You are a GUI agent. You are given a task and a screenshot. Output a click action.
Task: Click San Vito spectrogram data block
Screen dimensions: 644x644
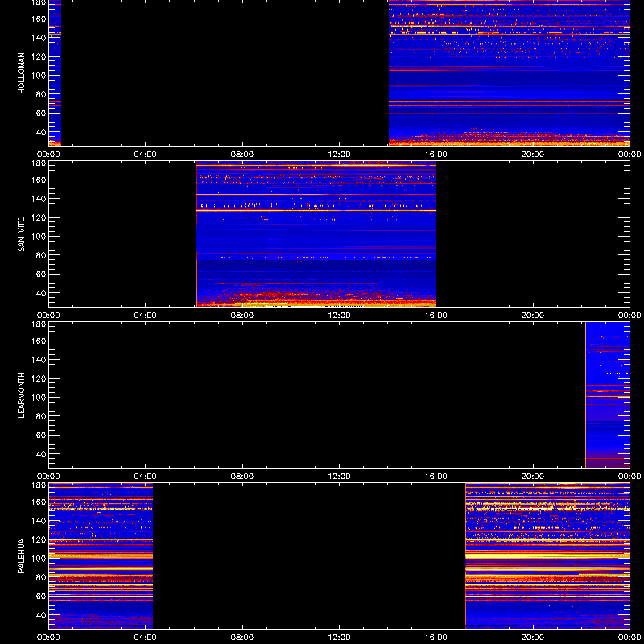point(316,233)
